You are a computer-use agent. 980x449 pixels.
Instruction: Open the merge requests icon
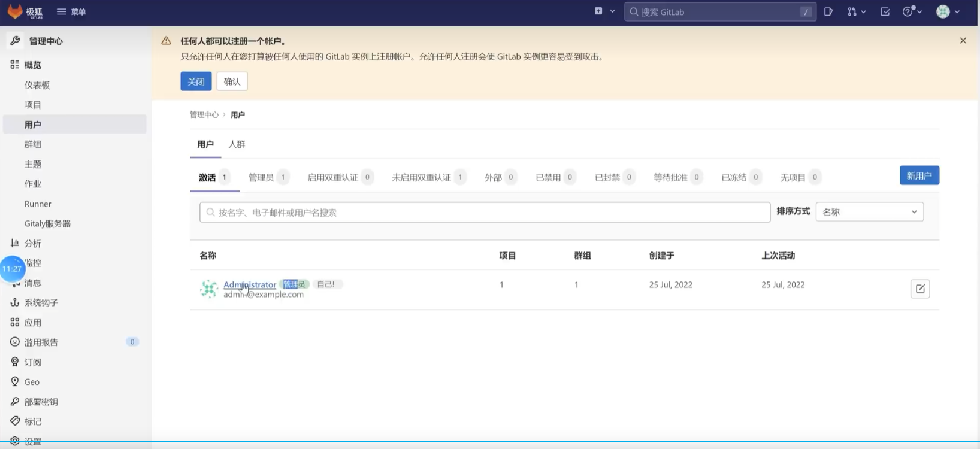tap(852, 11)
